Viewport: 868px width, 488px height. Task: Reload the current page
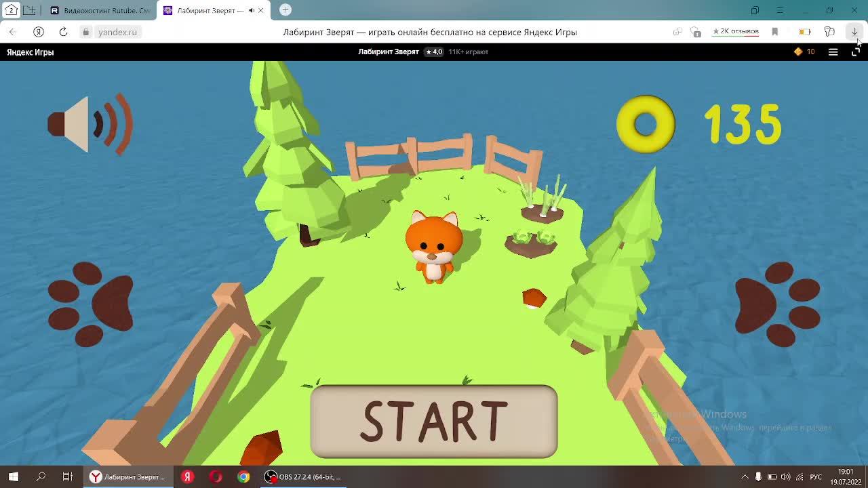[x=63, y=32]
